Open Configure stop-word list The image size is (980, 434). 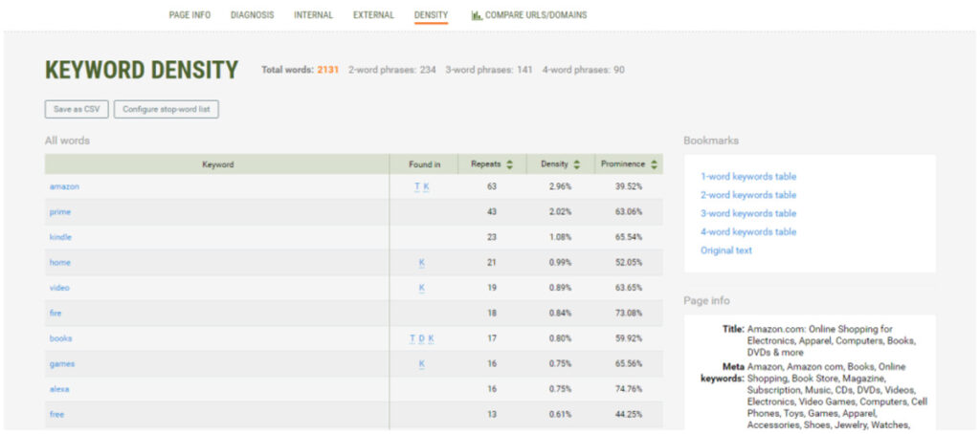click(167, 109)
